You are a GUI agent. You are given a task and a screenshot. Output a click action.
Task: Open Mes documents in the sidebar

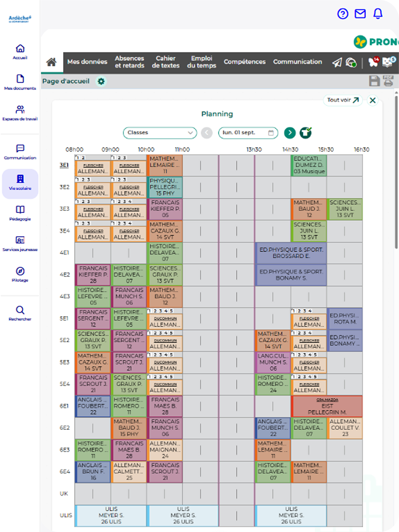click(x=20, y=82)
